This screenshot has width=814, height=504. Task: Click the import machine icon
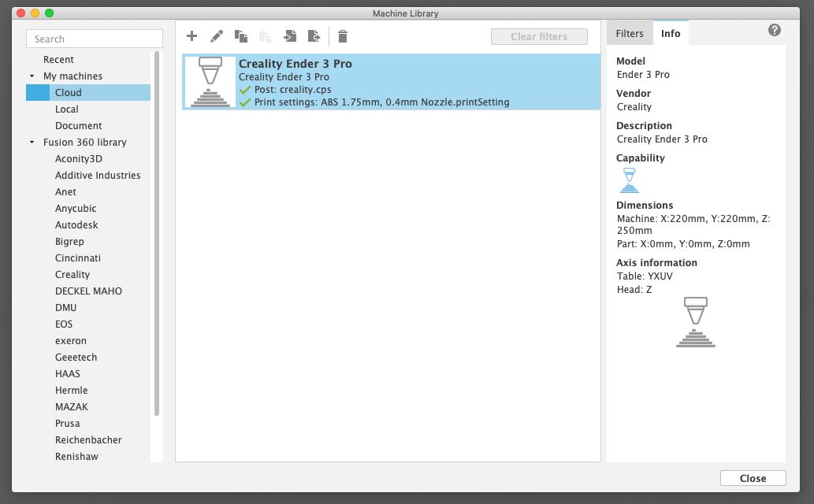tap(290, 35)
